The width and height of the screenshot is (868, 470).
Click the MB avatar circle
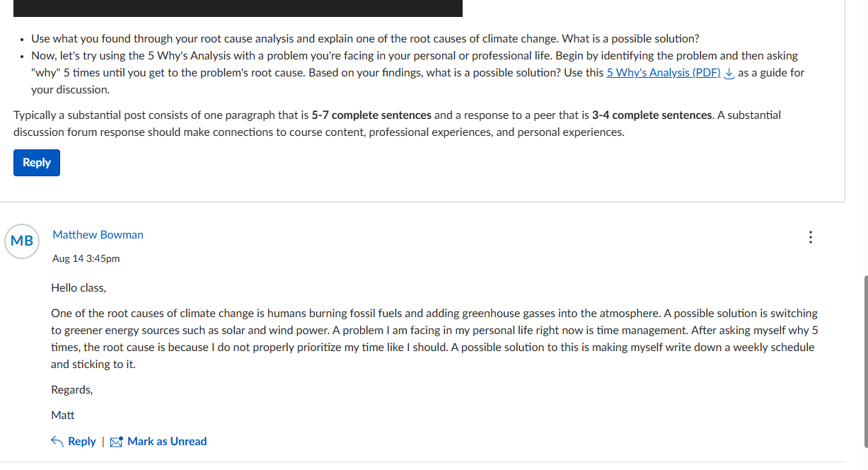(x=22, y=241)
